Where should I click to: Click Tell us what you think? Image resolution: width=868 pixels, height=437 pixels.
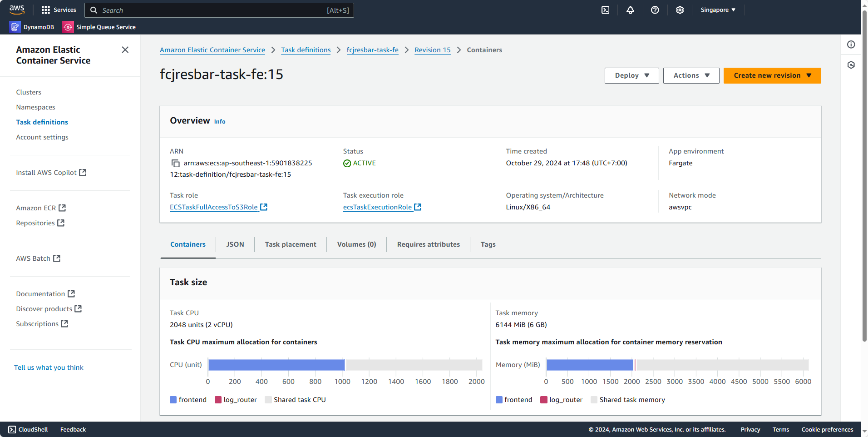[49, 367]
